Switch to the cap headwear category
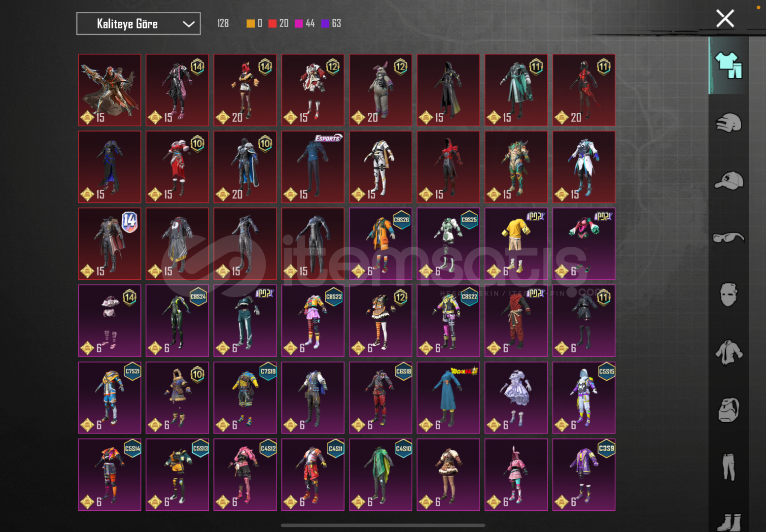 click(729, 180)
